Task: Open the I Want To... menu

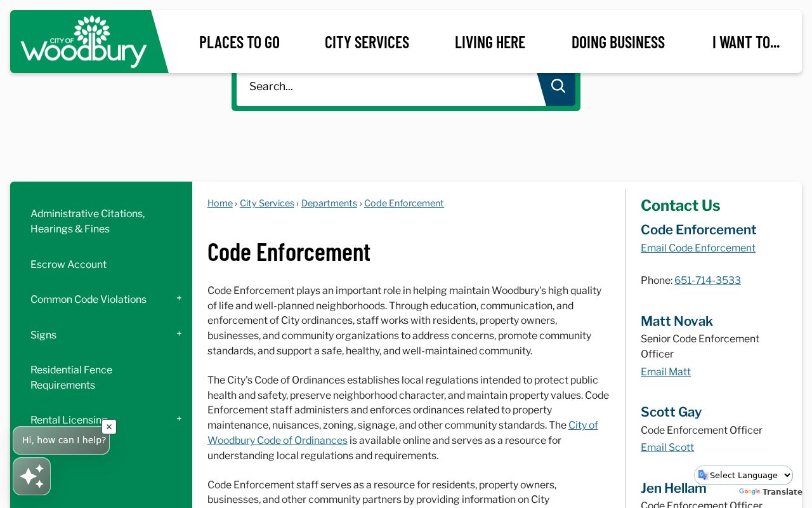Action: coord(746,42)
